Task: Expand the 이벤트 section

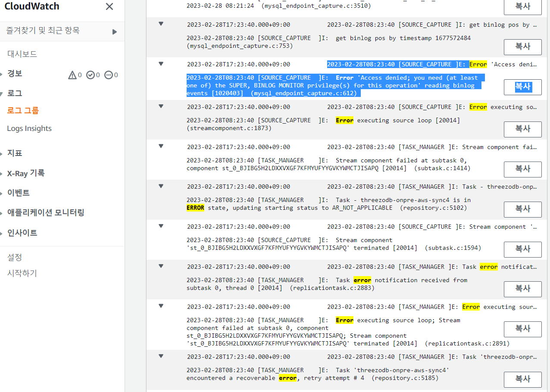Action: click(1, 193)
